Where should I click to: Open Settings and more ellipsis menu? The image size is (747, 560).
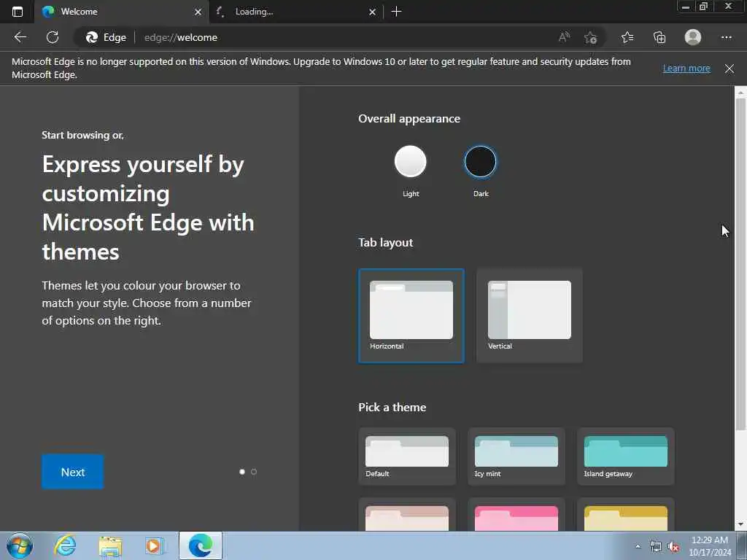(x=726, y=37)
